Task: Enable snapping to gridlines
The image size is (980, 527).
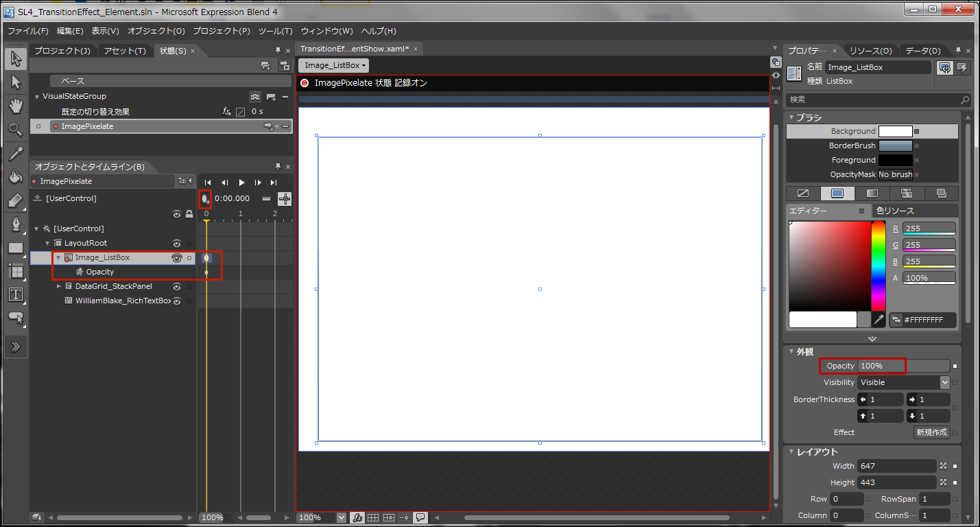Action: [x=389, y=517]
